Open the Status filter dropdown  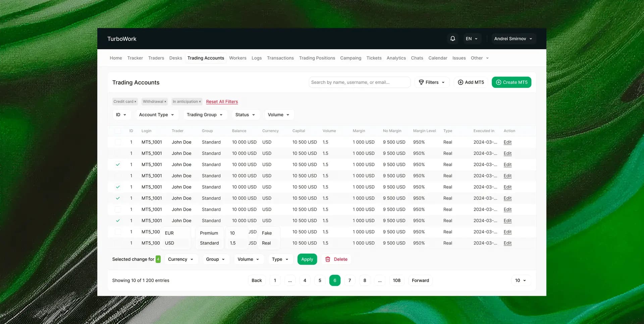pos(245,115)
